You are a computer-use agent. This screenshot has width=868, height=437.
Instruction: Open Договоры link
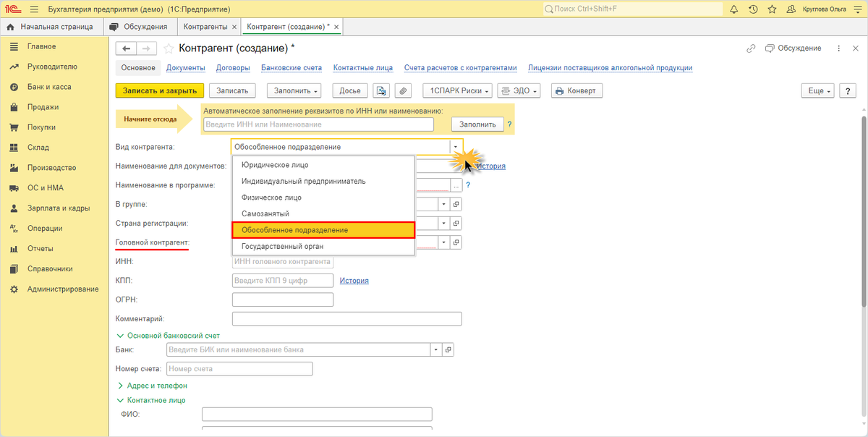[x=233, y=68]
